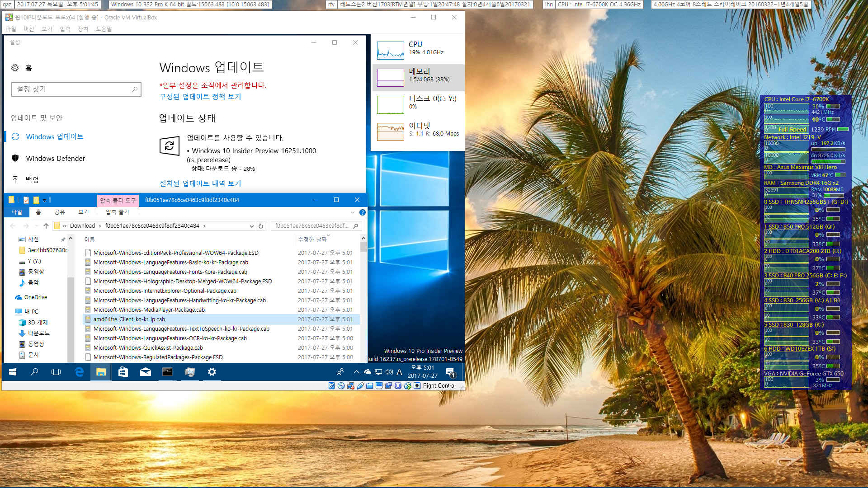
Task: Launch Microsoft Edge from taskbar
Action: point(79,372)
